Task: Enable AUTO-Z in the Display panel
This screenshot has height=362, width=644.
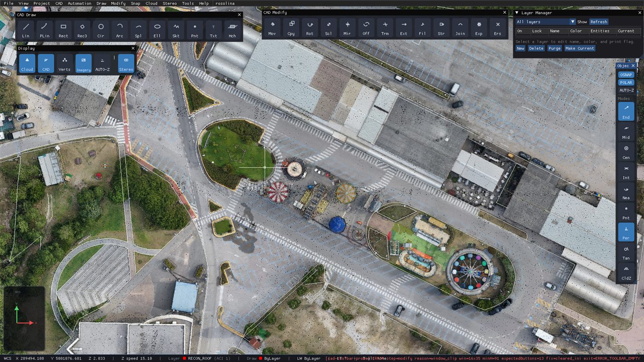Action: (103, 63)
